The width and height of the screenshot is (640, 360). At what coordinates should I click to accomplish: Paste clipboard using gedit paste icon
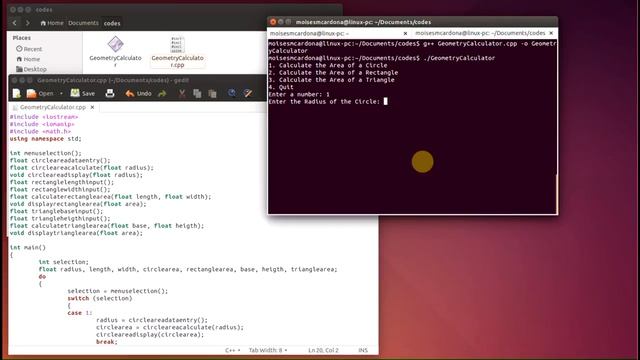(212, 93)
